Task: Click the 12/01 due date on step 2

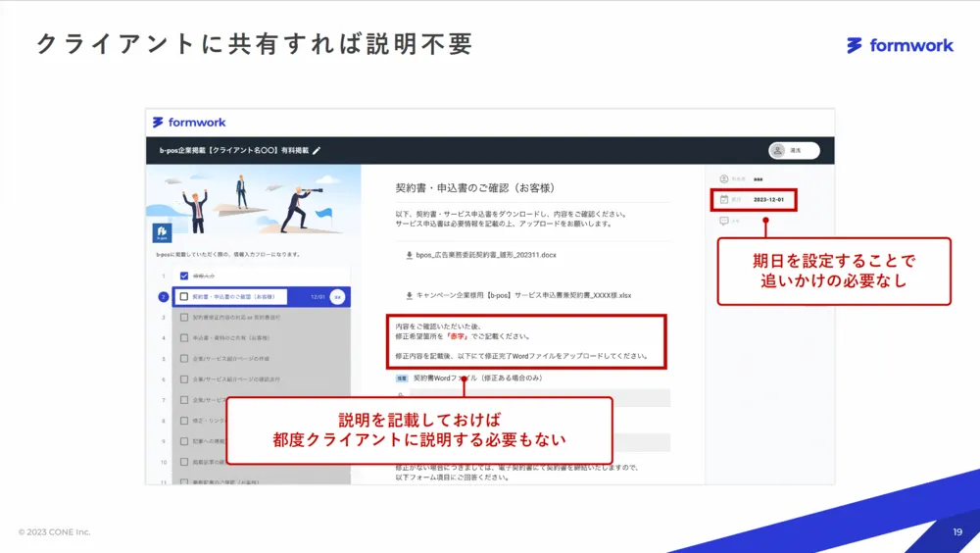Action: [x=318, y=297]
